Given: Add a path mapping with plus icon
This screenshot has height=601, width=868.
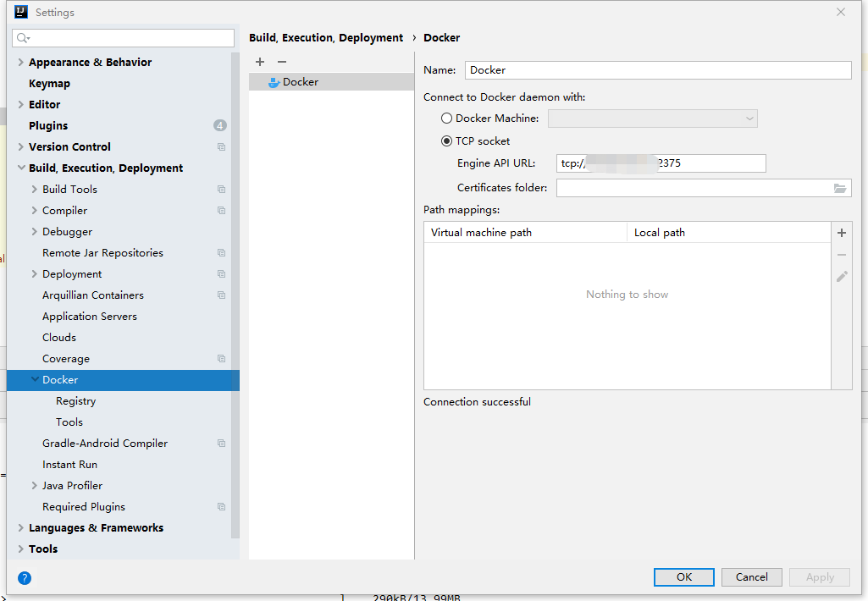Looking at the screenshot, I should tap(842, 233).
